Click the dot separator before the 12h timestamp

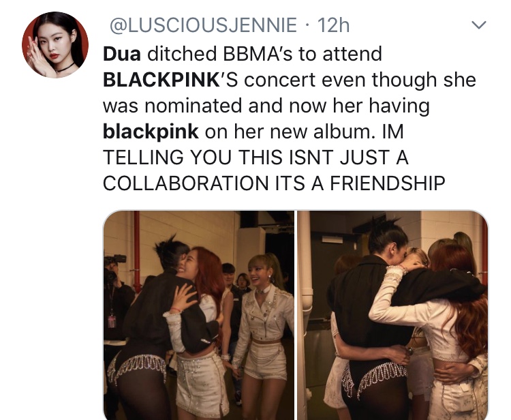click(x=307, y=26)
